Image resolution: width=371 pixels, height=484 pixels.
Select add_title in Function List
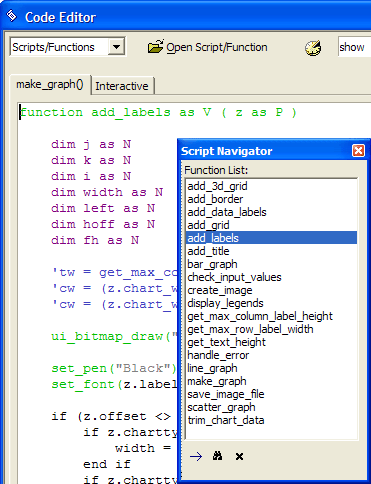point(271,251)
